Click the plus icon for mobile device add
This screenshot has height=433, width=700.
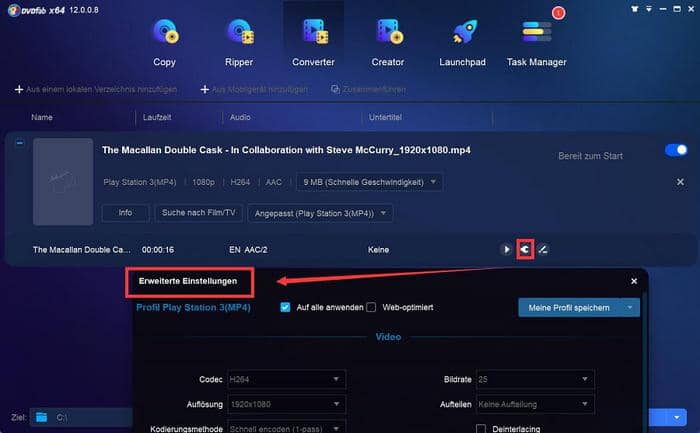point(204,89)
